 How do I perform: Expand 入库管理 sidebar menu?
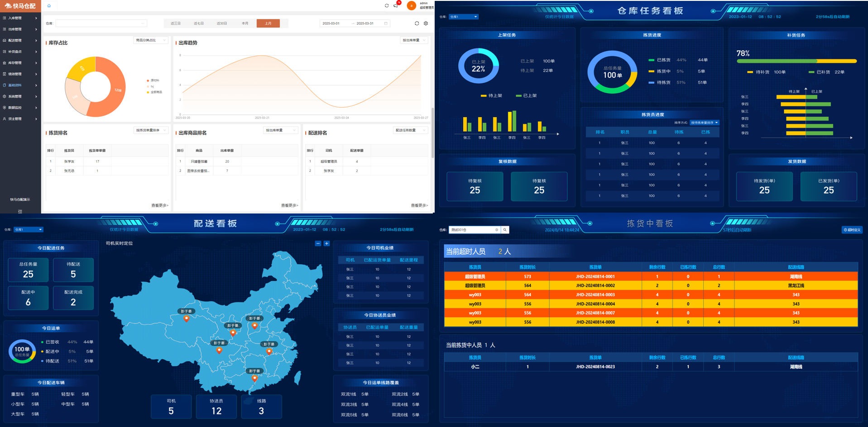(x=20, y=18)
